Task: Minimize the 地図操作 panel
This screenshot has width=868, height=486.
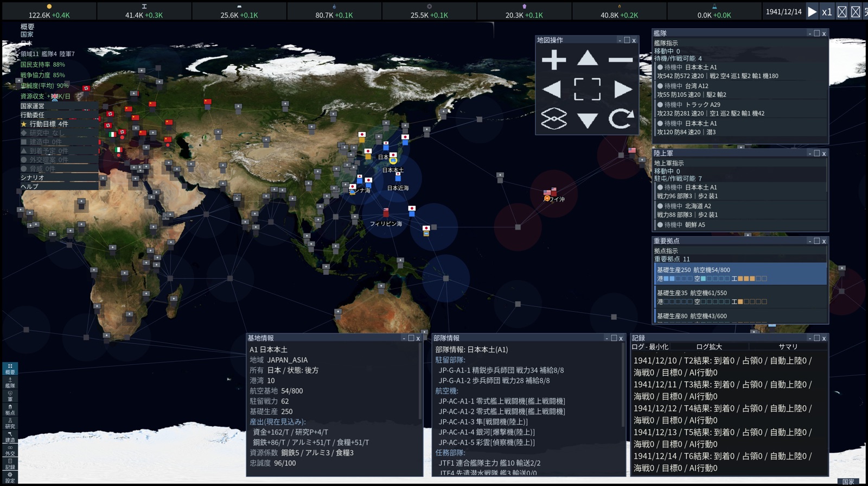Action: point(620,40)
